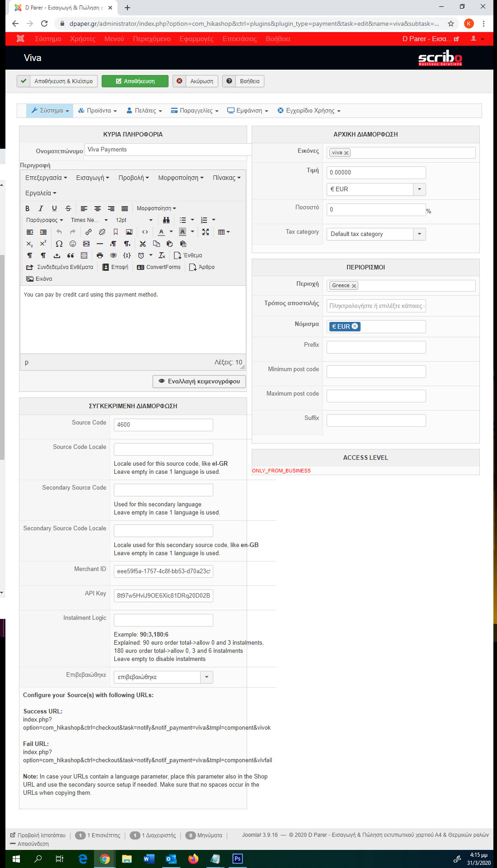Click the Ακύρωση button
Image resolution: width=497 pixels, height=868 pixels.
[196, 81]
